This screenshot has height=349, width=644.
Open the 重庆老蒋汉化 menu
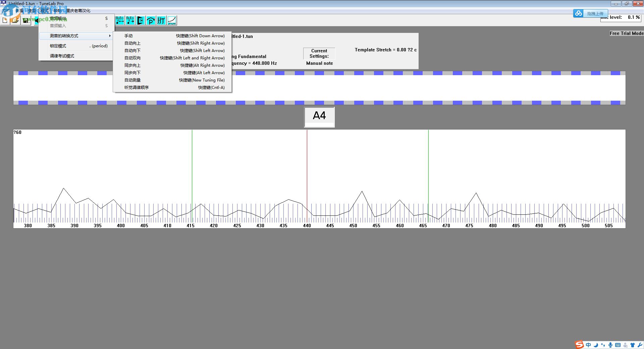(78, 11)
